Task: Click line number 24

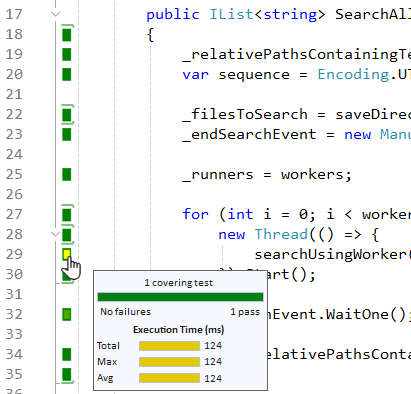Action: (14, 155)
